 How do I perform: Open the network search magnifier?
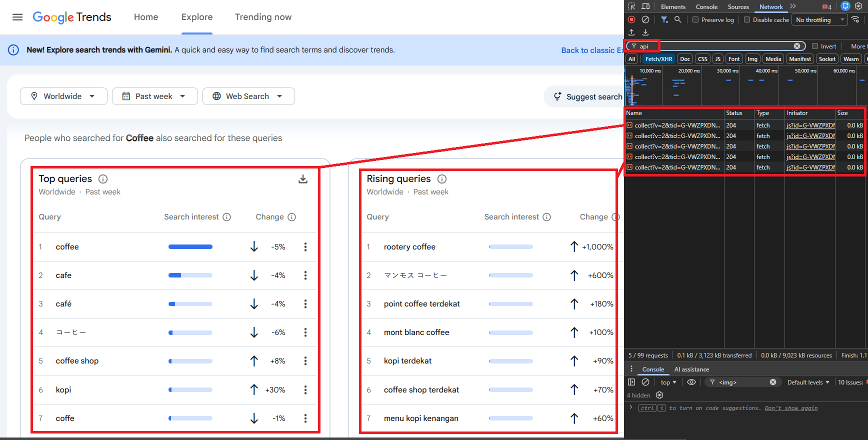(677, 19)
